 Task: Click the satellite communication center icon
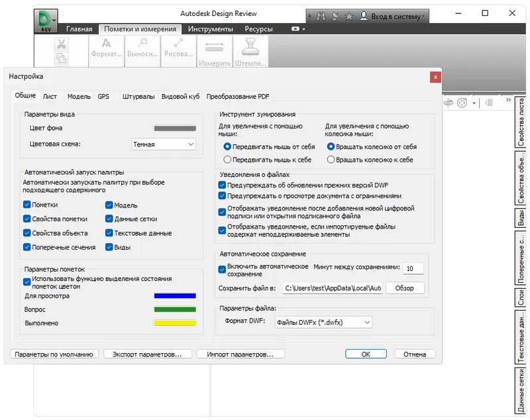click(335, 16)
